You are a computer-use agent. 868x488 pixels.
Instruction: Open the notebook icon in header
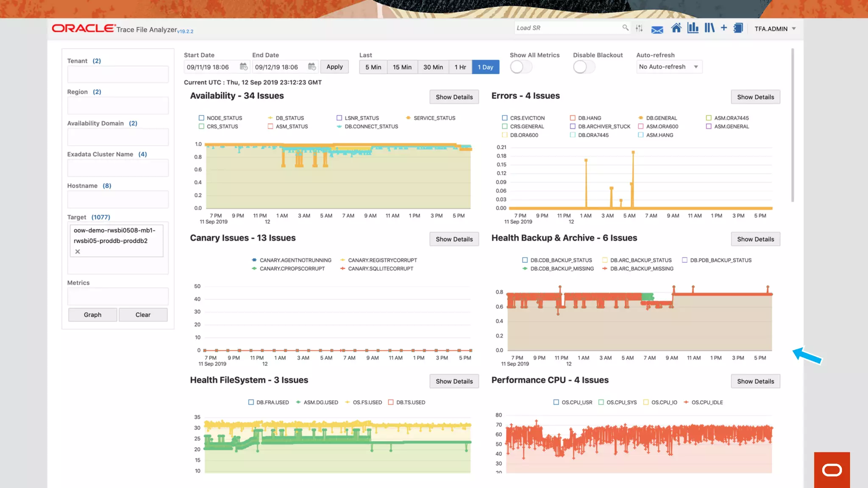click(738, 28)
